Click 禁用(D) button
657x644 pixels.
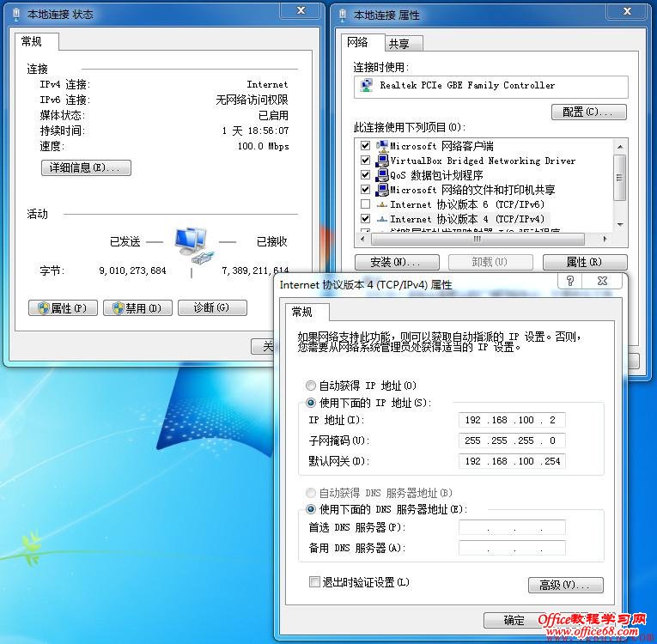[137, 308]
